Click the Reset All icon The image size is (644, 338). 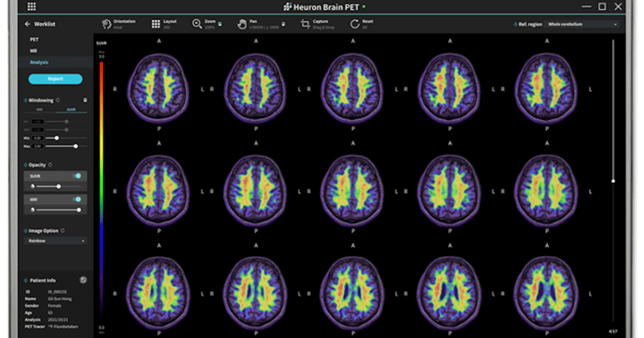(x=355, y=23)
